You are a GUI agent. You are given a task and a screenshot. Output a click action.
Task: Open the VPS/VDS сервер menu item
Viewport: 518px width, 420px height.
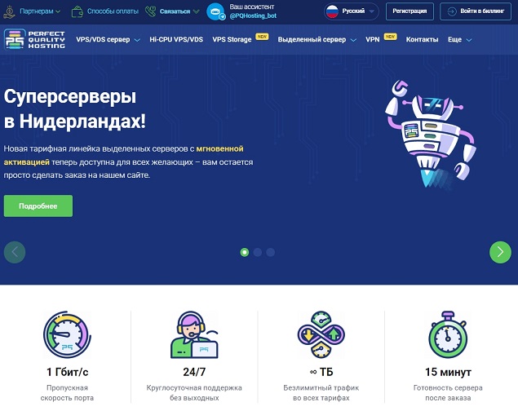point(103,39)
